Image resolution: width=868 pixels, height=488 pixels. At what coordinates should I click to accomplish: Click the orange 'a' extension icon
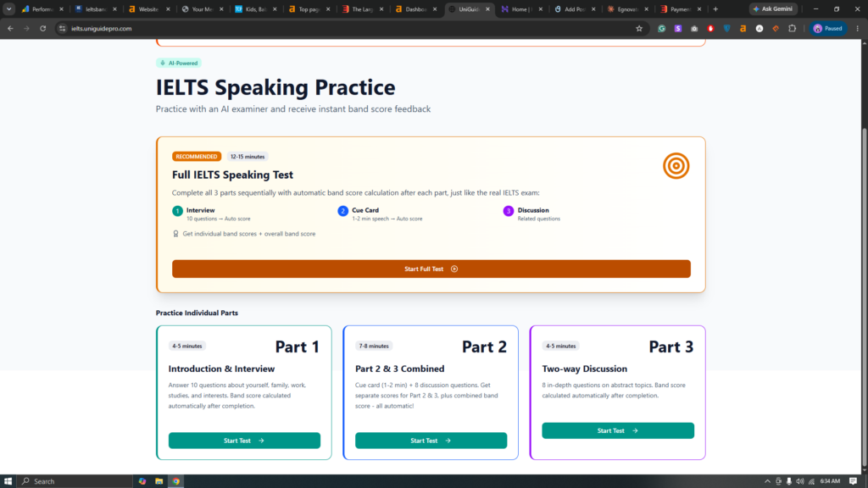[743, 28]
